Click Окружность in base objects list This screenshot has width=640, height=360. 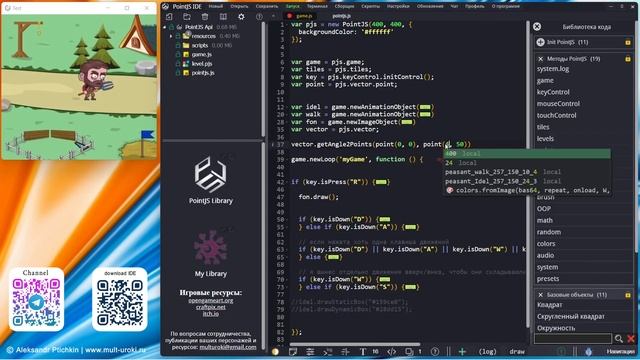(556, 328)
